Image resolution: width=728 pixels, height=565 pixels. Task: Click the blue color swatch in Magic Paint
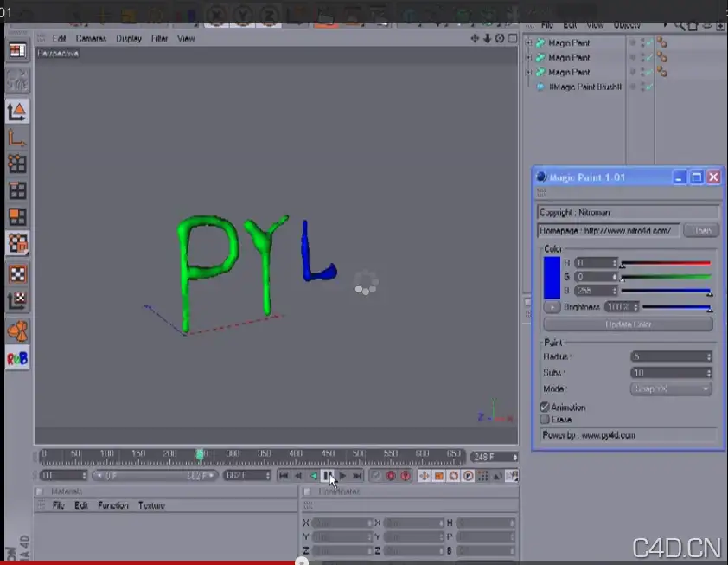click(x=552, y=278)
